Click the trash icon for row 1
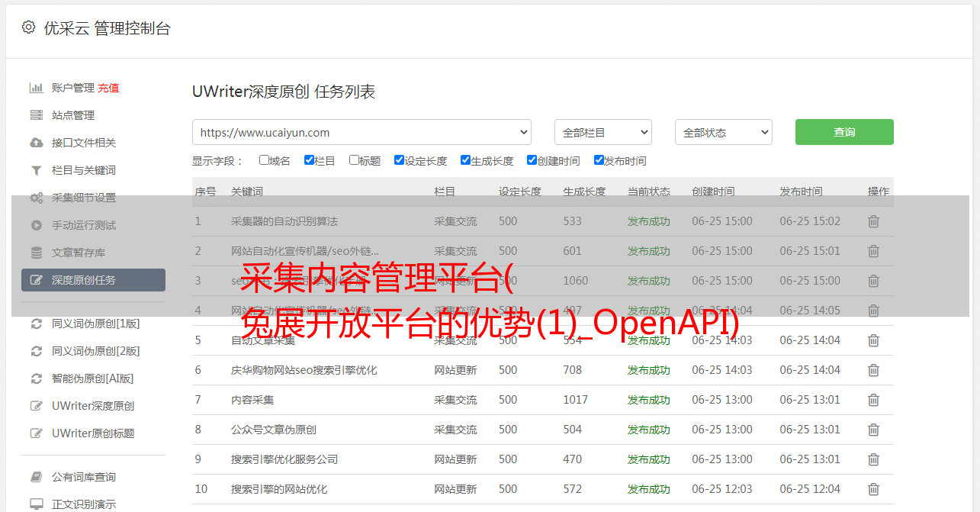 (873, 221)
